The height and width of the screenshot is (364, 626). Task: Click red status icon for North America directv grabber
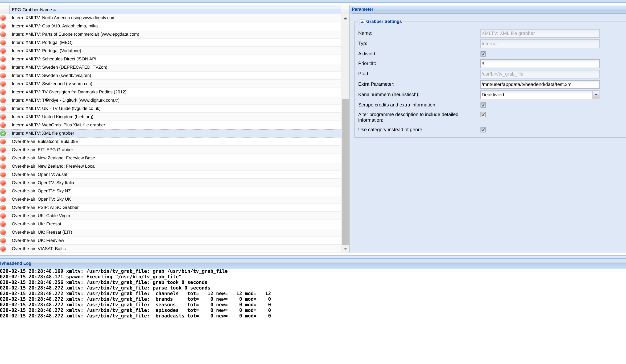click(3, 18)
